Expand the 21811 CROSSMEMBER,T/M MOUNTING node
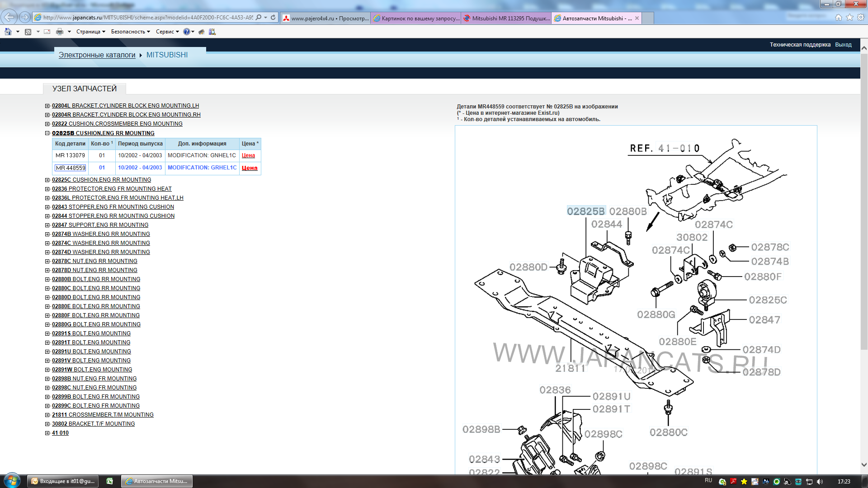This screenshot has width=868, height=488. (x=47, y=415)
